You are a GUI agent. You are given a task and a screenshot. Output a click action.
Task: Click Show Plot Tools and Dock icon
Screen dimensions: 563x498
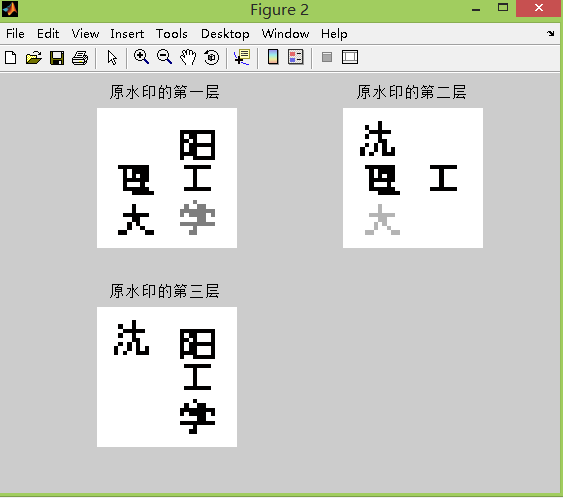350,57
